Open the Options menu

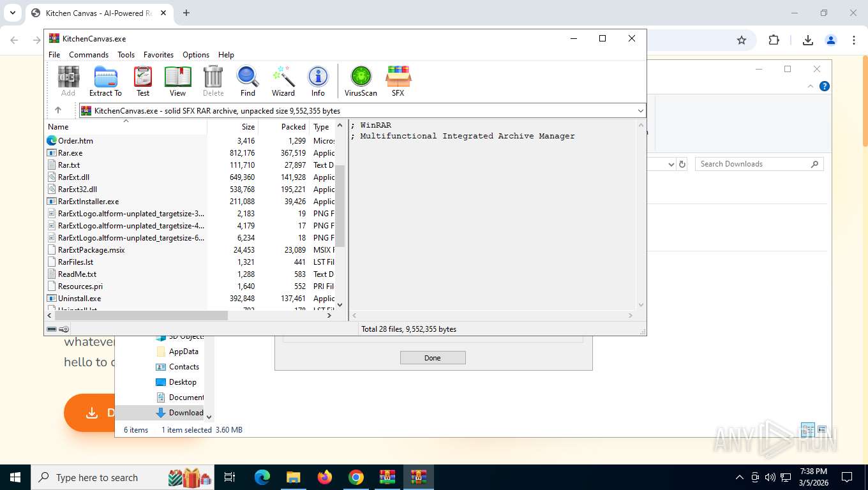(196, 55)
